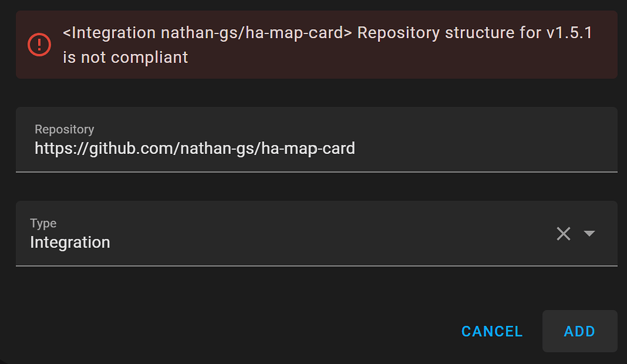Clear the selected Integration type
The image size is (627, 364).
563,234
